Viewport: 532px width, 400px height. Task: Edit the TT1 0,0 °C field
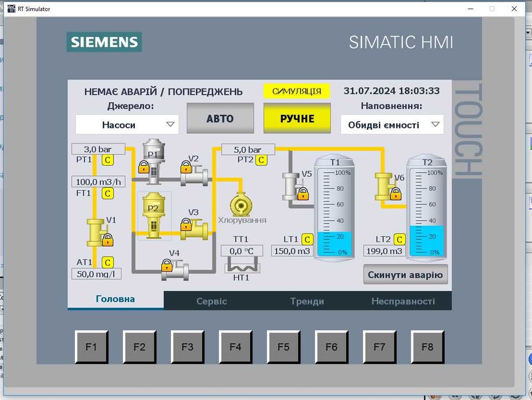coord(242,251)
